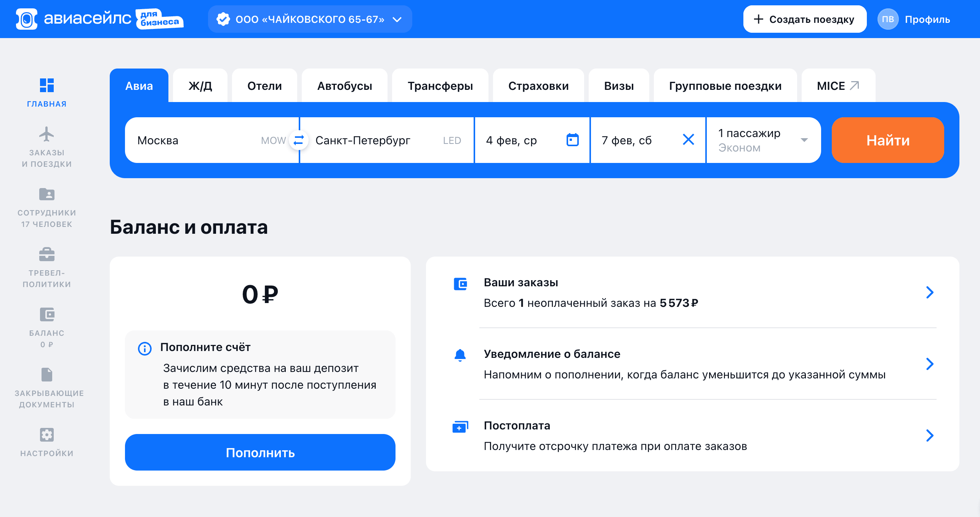This screenshot has height=517, width=980.
Task: Expand the ООО «Чайковского 65-67» company dropdown
Action: (310, 19)
